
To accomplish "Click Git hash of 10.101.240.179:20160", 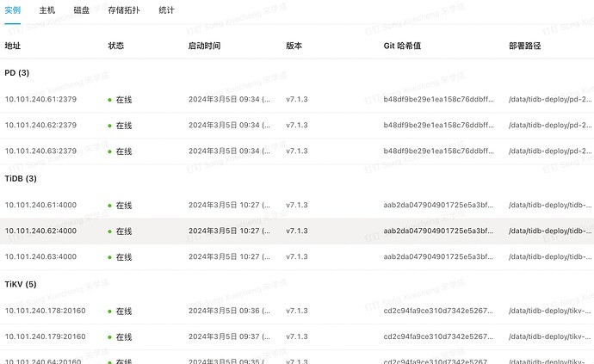I will (438, 336).
